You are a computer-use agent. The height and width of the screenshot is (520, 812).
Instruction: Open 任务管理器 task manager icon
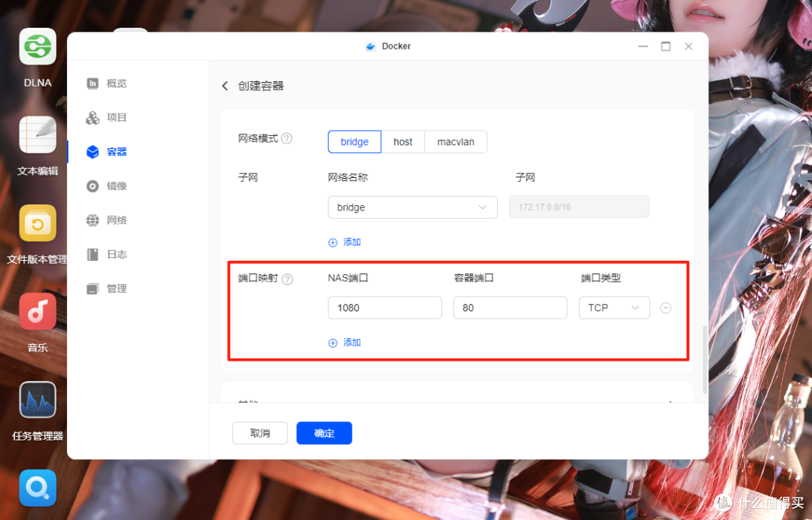click(38, 400)
